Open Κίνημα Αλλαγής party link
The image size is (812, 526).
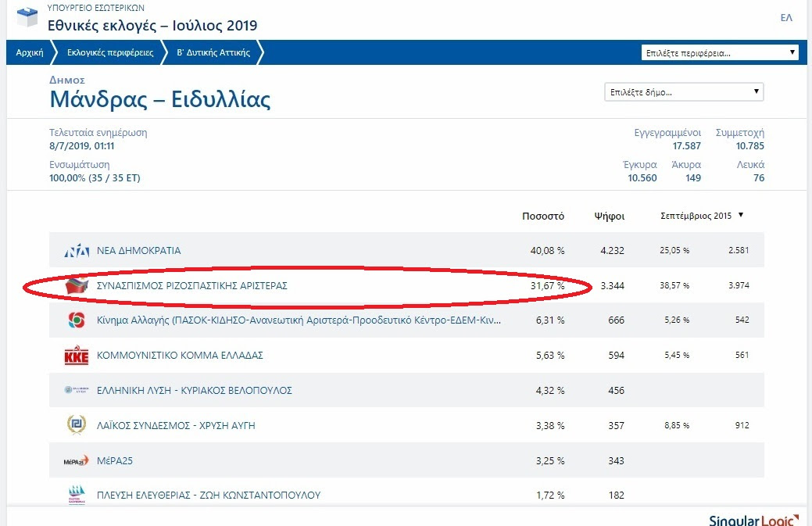click(x=299, y=320)
